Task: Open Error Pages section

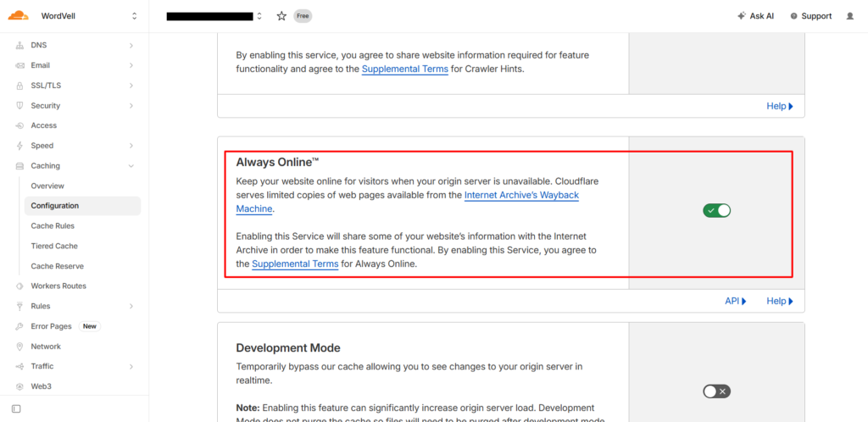Action: [52, 326]
